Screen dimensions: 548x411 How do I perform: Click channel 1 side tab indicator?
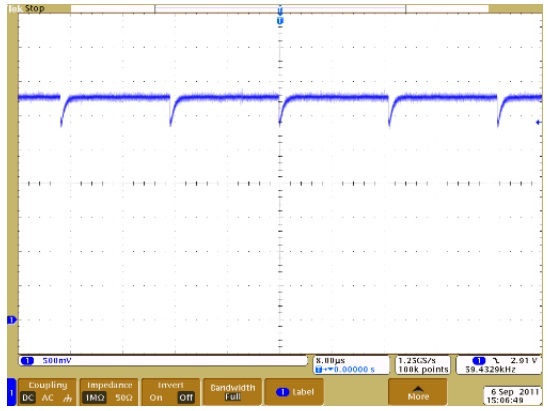click(11, 392)
